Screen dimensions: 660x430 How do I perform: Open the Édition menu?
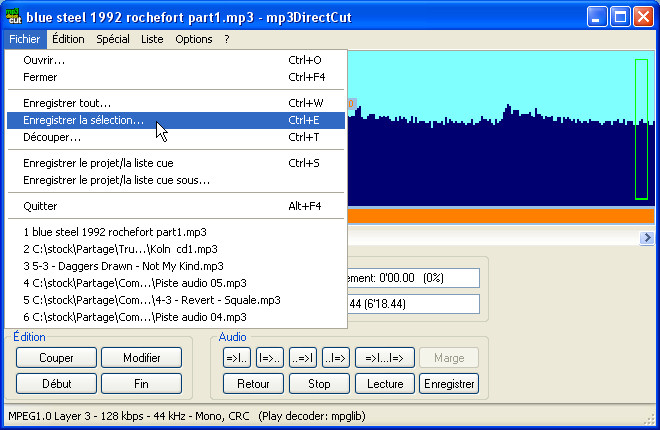pyautogui.click(x=68, y=39)
